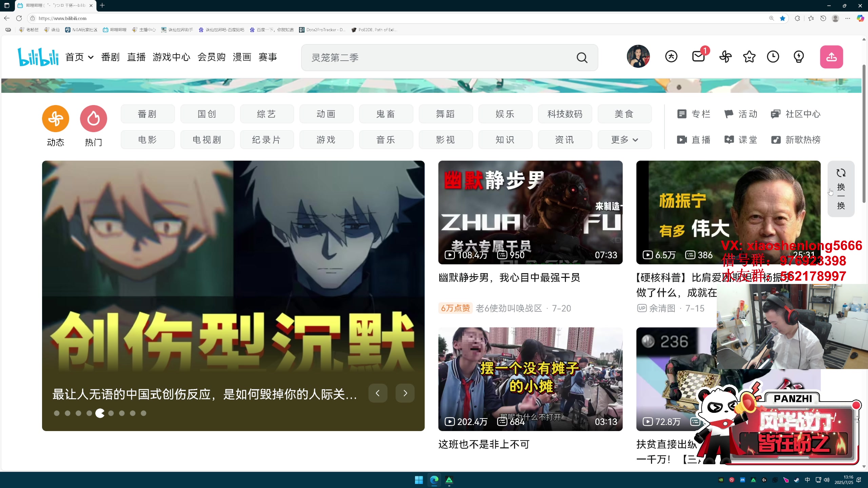Viewport: 868px width, 488px height.
Task: Click the browser address bar URL
Action: [62, 18]
